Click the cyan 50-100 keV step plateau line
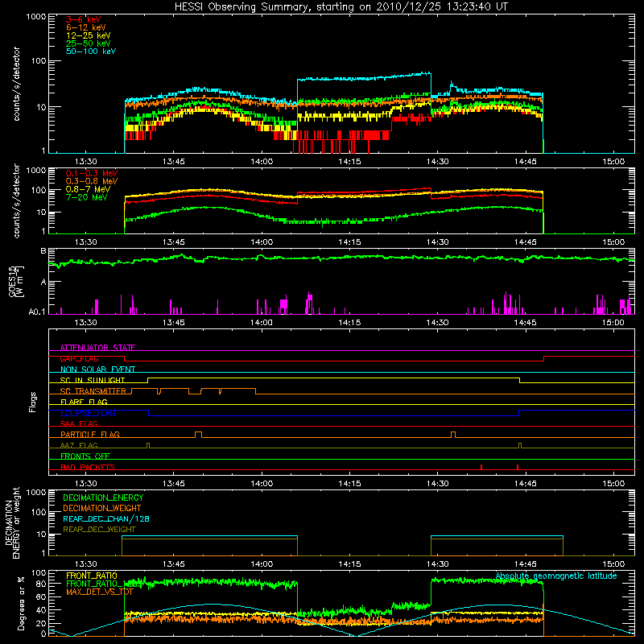 [364, 77]
